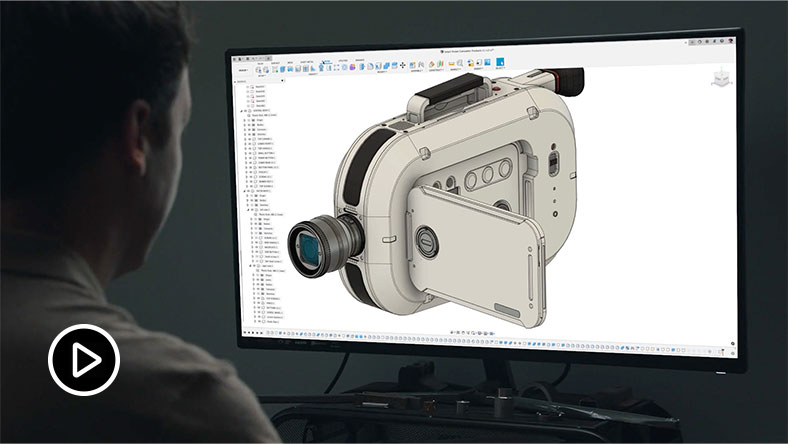788x444 pixels.
Task: Click a feature icon in the bottom timeline
Action: 400,332
